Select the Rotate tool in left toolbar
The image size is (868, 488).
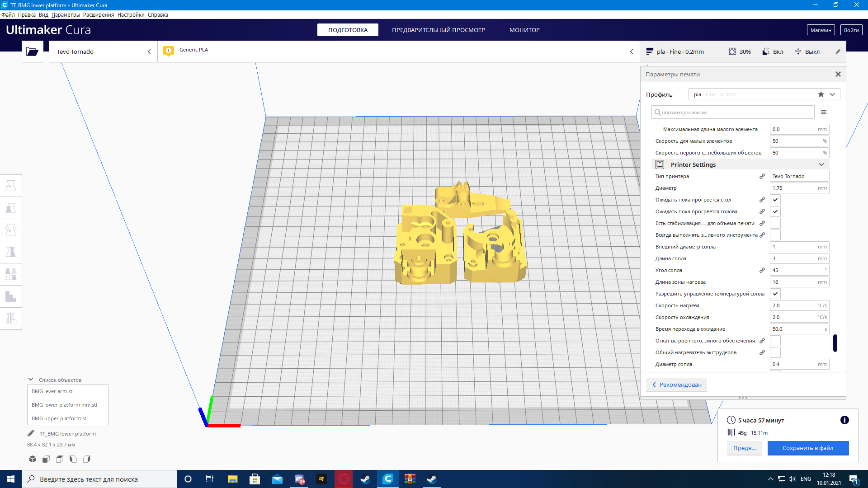tap(11, 230)
